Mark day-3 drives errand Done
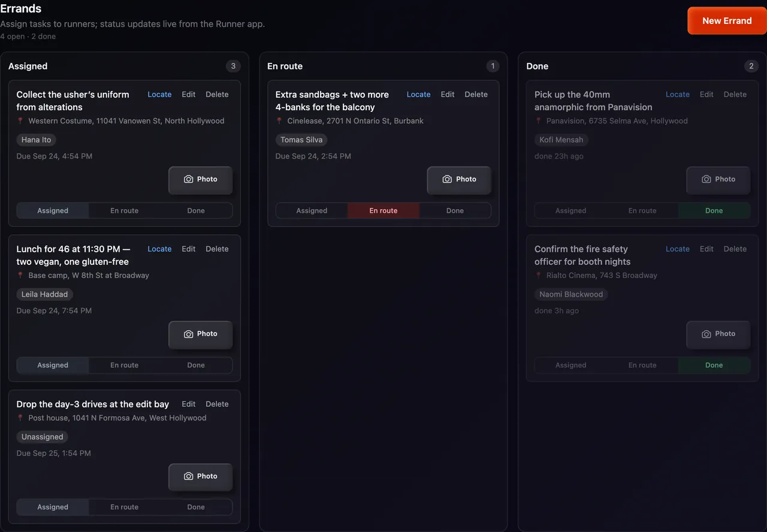The image size is (767, 532). point(196,507)
